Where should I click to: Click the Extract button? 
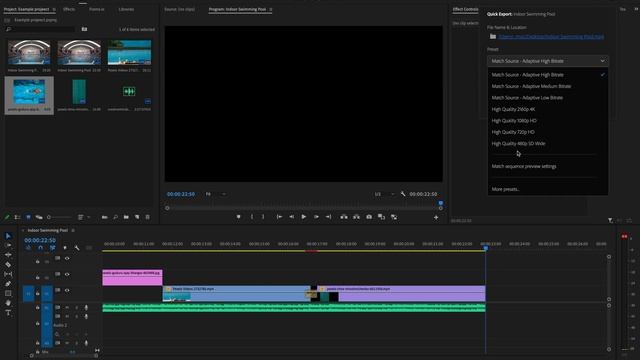(x=356, y=217)
